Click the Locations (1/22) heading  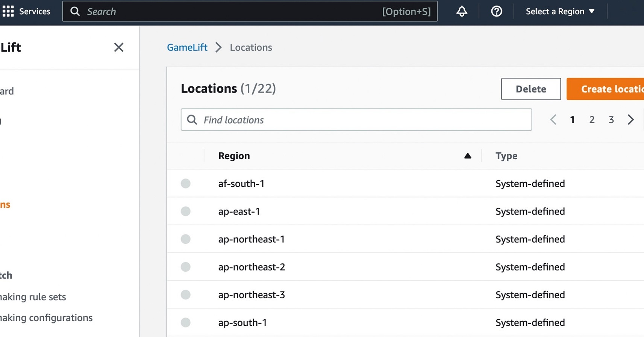(228, 89)
